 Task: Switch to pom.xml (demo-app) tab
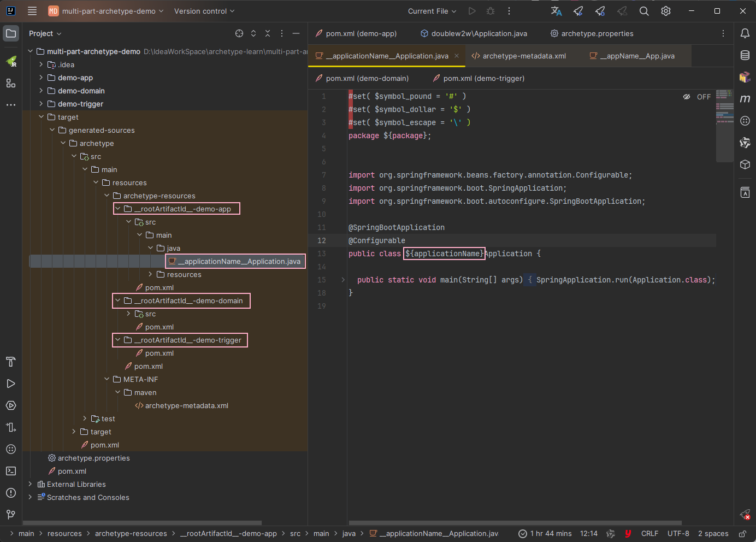357,33
